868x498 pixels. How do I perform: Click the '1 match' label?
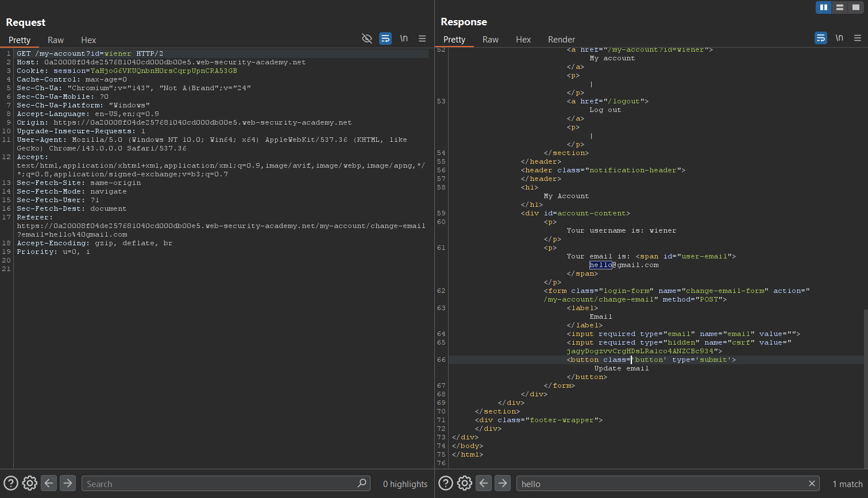847,484
